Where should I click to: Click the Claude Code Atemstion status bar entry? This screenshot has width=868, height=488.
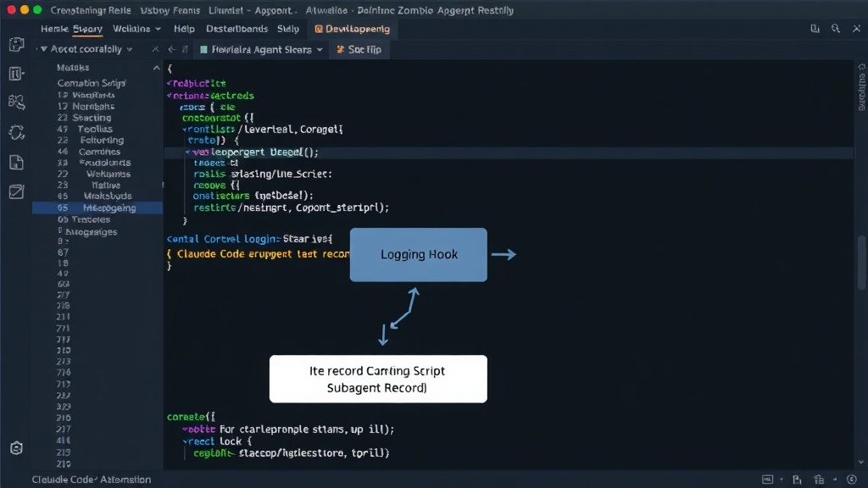[92, 480]
